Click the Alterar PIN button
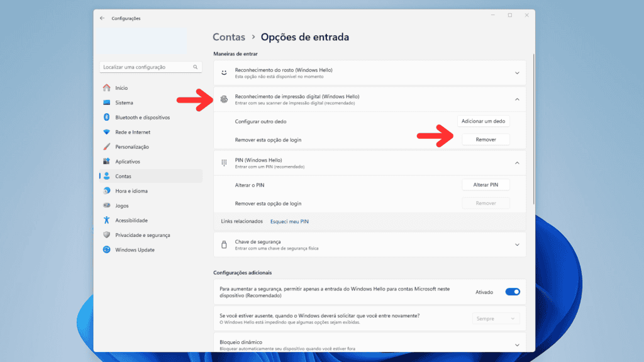 click(x=486, y=184)
